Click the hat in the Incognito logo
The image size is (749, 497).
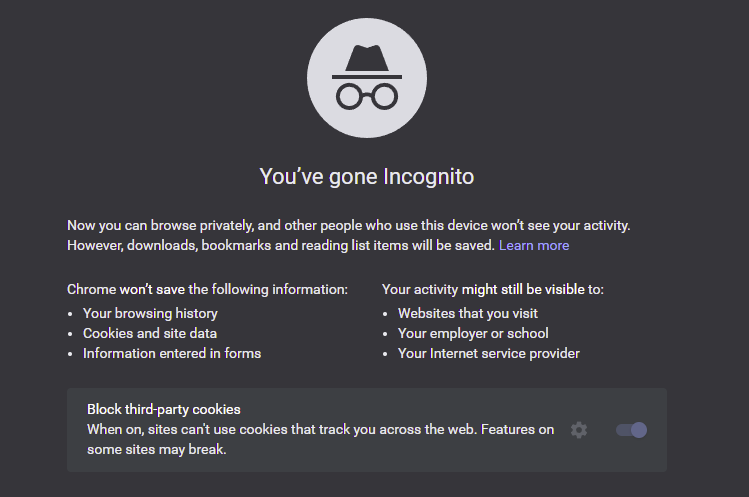[367, 61]
